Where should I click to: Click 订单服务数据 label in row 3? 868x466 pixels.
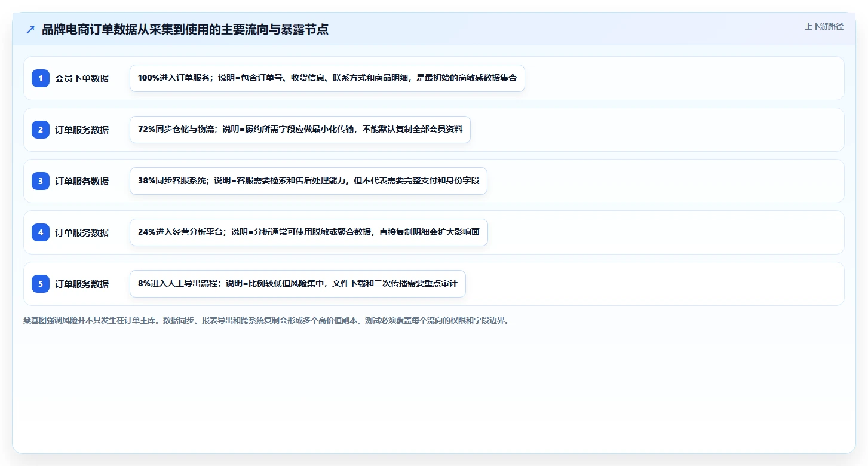[x=82, y=181]
